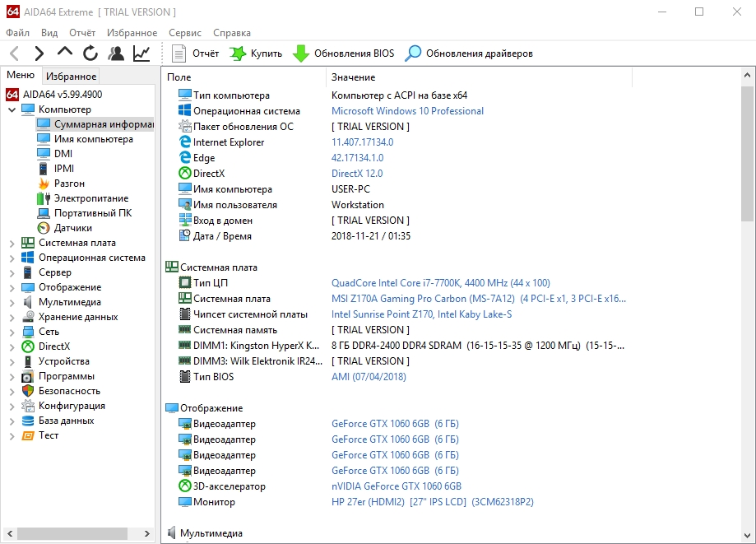Viewport: 756px width, 544px height.
Task: Click the sidebar horizontal scrollbar right arrow
Action: [146, 533]
